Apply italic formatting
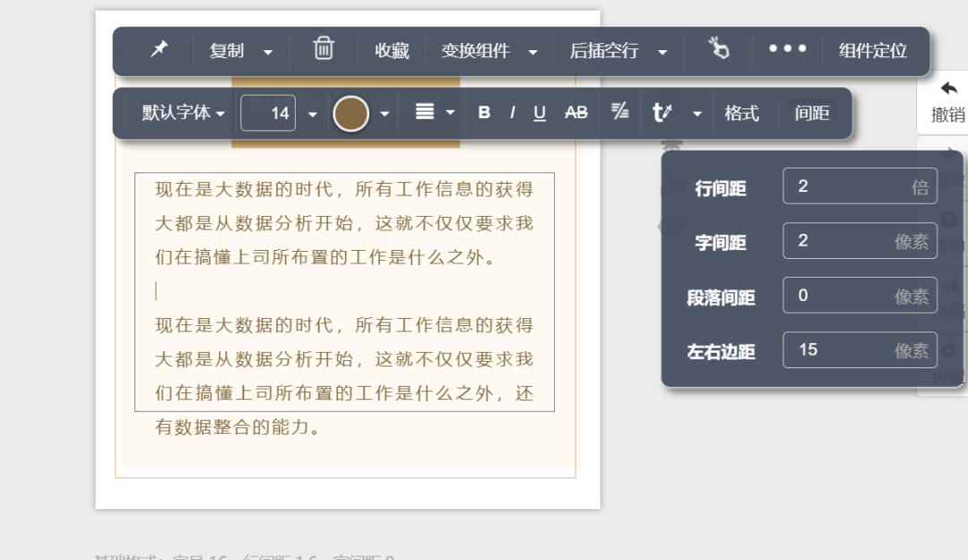968x560 pixels. point(512,113)
